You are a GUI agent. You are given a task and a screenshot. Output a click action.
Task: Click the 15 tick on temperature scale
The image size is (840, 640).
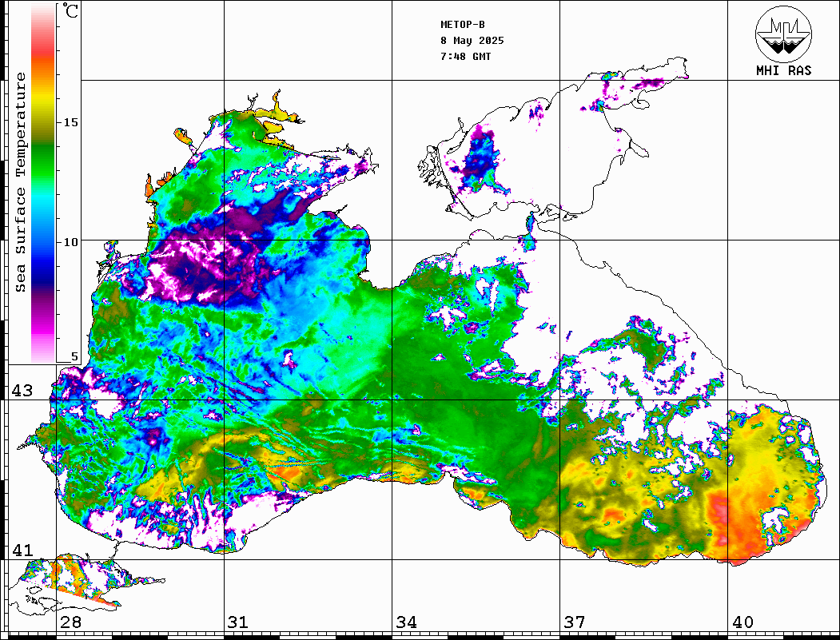[x=70, y=122]
